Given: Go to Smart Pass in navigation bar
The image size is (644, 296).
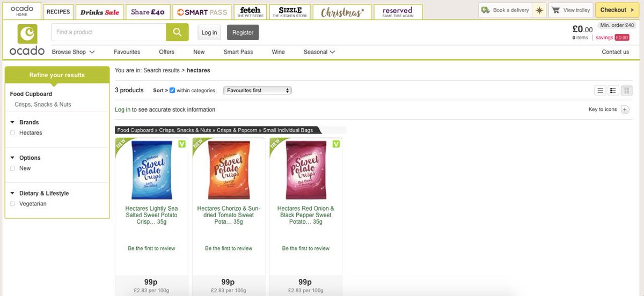Looking at the screenshot, I should 238,52.
